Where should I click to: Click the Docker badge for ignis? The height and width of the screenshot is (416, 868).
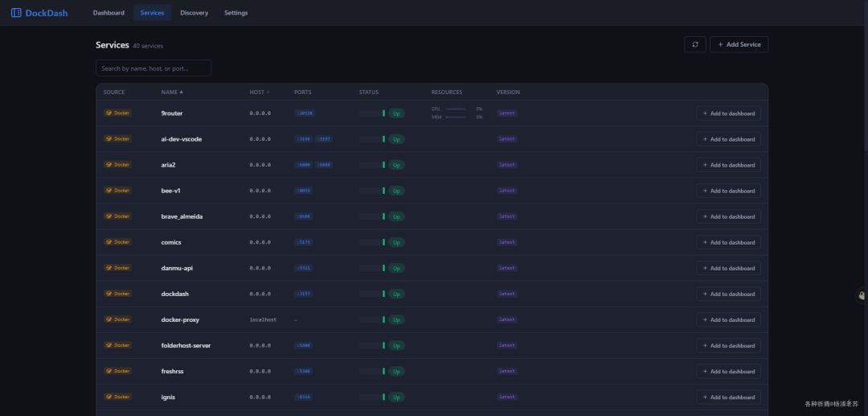click(x=117, y=397)
